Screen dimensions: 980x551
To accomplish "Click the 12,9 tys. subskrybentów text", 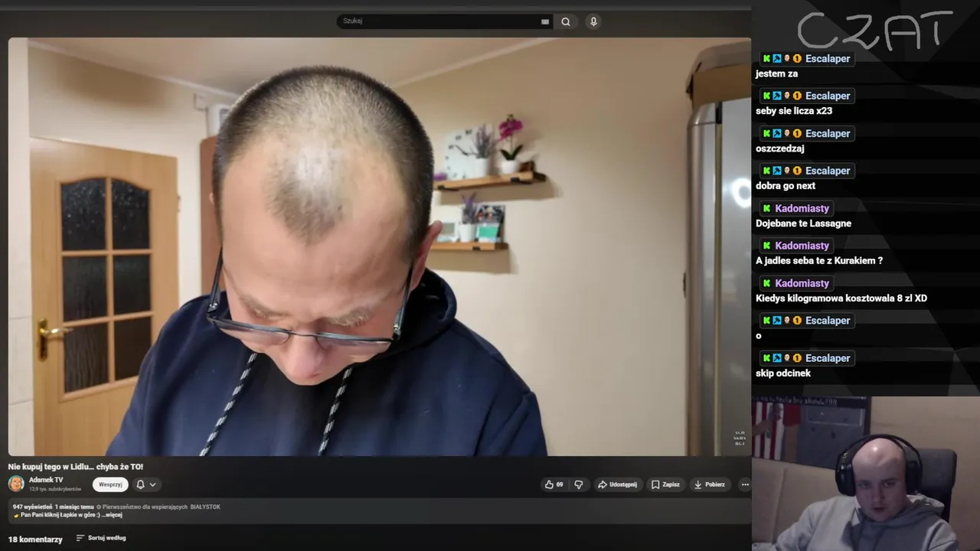I will tap(55, 489).
